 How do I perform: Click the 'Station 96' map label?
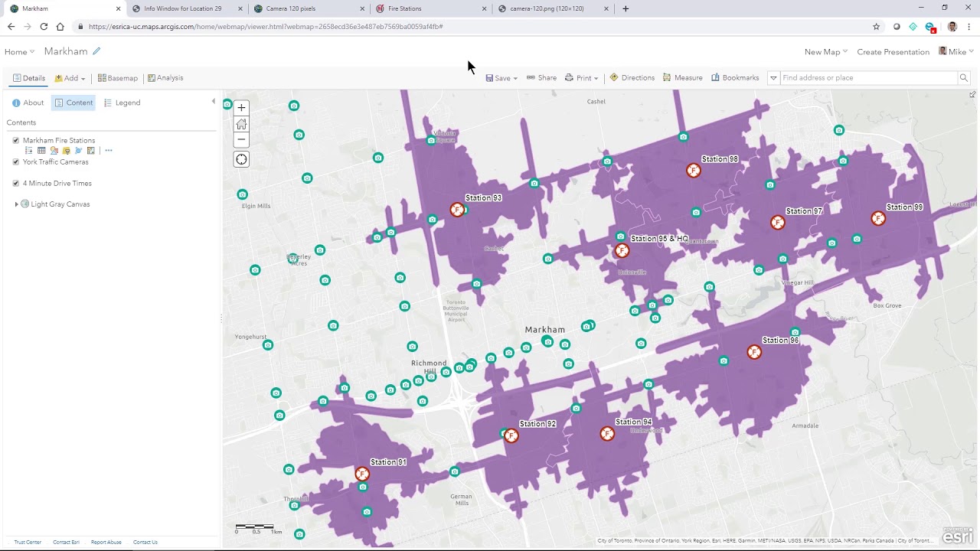pos(780,341)
